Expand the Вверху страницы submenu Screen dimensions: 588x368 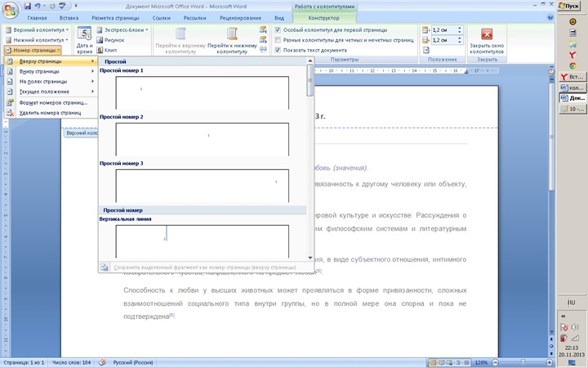[51, 61]
